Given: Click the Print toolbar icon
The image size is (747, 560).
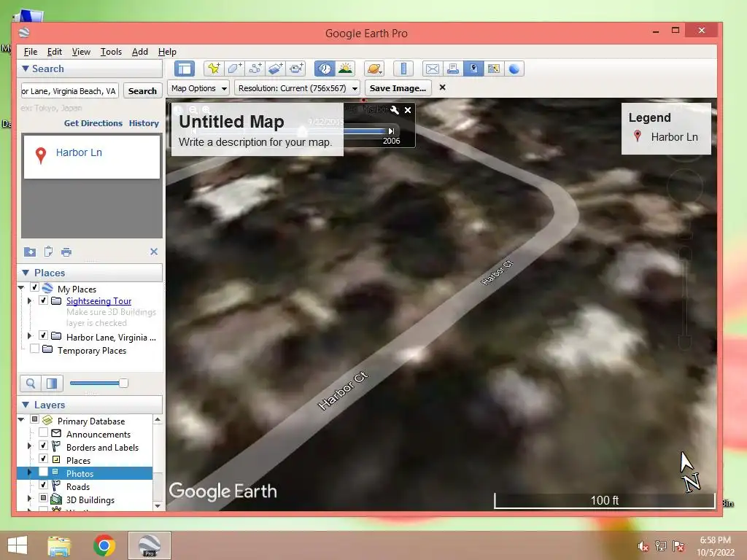Looking at the screenshot, I should (x=452, y=69).
